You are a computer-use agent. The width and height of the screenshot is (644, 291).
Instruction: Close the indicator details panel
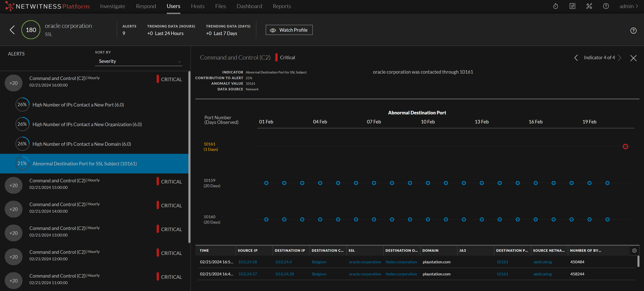(x=633, y=58)
